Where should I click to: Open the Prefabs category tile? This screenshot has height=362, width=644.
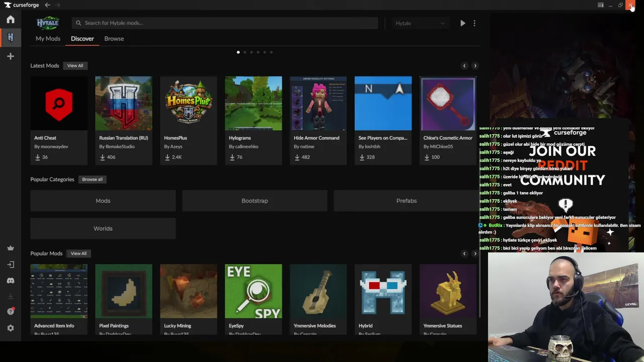(x=407, y=201)
